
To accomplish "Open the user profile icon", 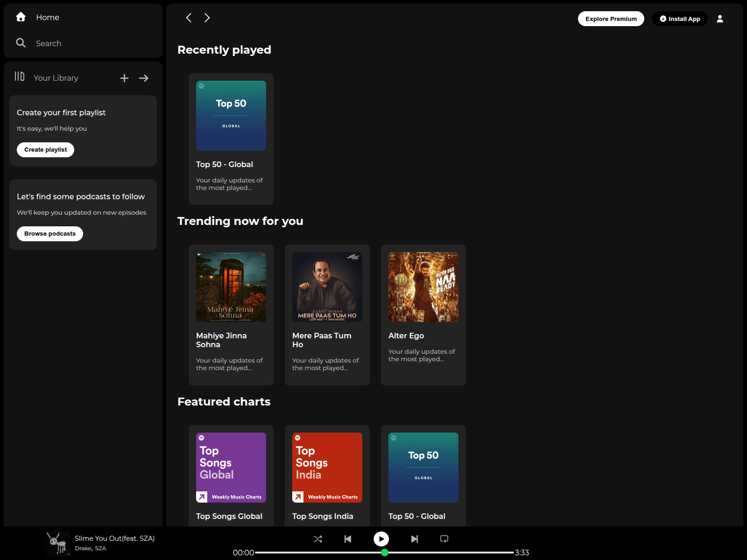I will pos(720,19).
